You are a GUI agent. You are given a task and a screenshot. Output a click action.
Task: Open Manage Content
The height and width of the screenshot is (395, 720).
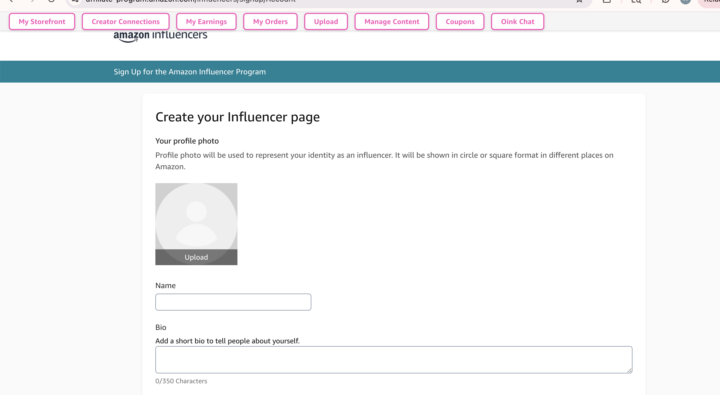click(392, 22)
